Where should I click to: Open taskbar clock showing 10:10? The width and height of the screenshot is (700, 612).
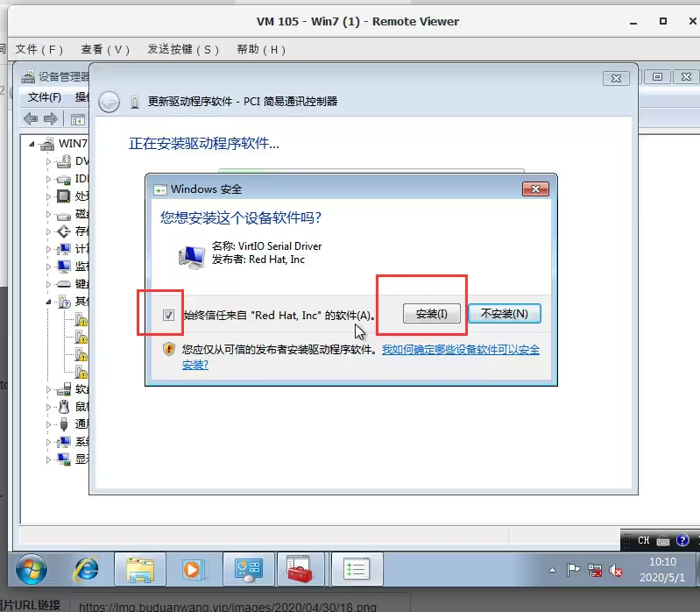click(x=662, y=569)
